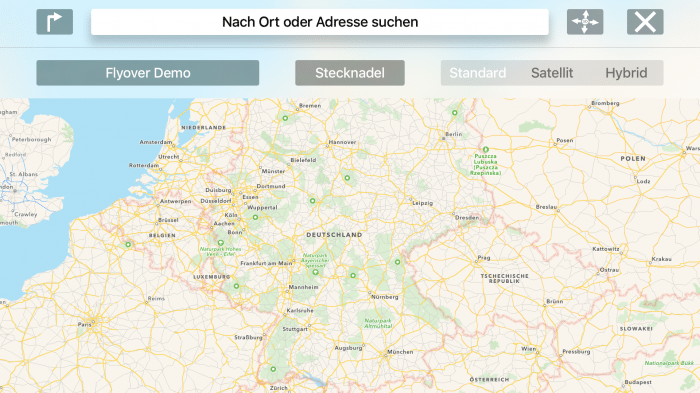
Task: Tap the Posen city label
Action: coord(565,141)
